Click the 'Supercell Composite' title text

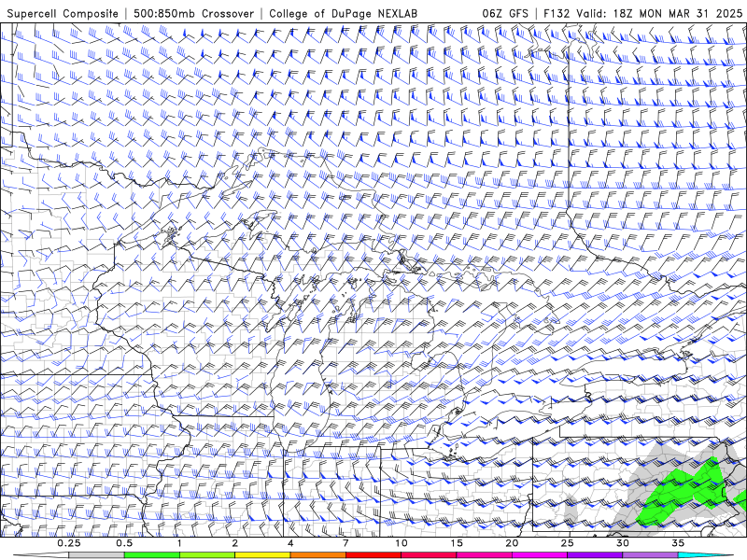point(63,13)
